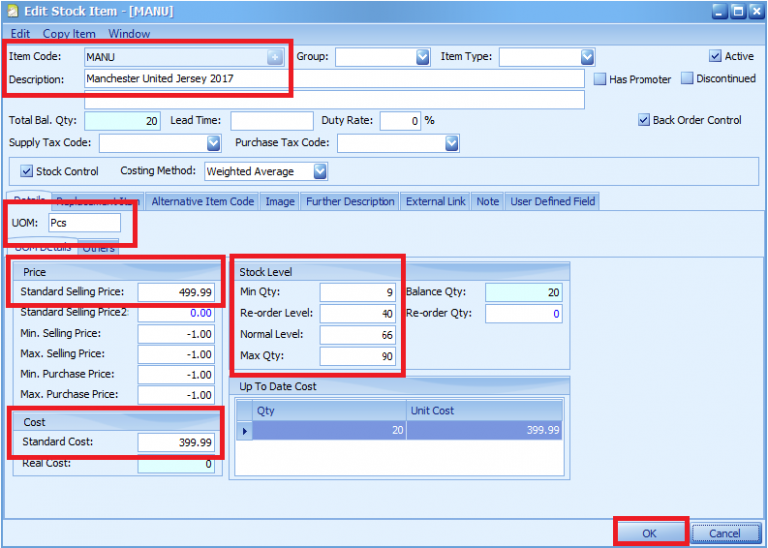Uncheck the Active checkbox
This screenshot has width=768, height=548.
[715, 56]
